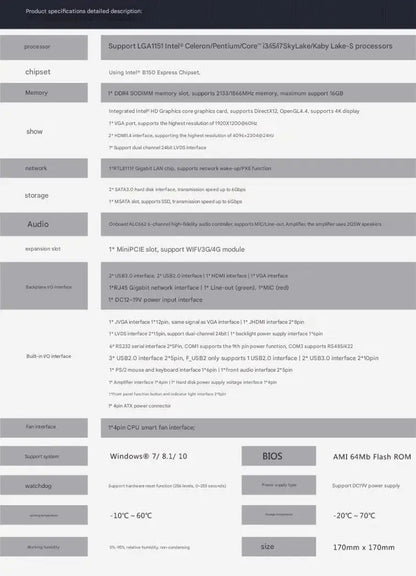
Task: Click the watchdog label cell
Action: 44,485
